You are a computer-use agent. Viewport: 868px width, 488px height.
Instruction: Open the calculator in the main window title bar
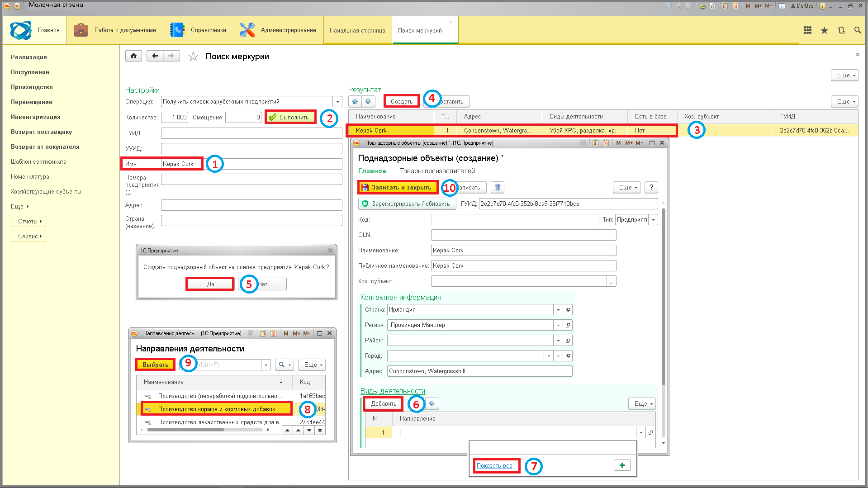tap(725, 6)
